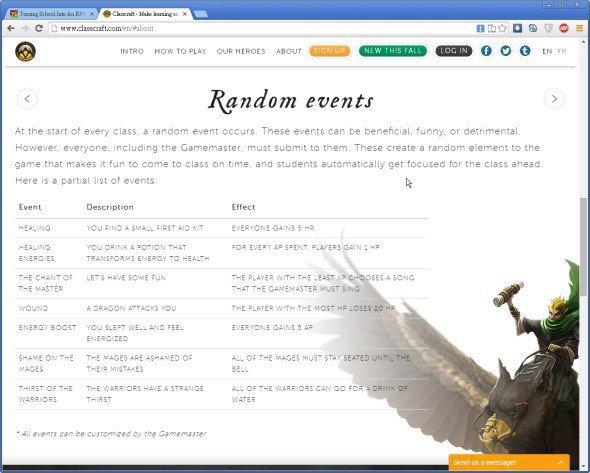Click the Classcraft logo icon
Viewport: 590px width, 473px height.
[26, 51]
